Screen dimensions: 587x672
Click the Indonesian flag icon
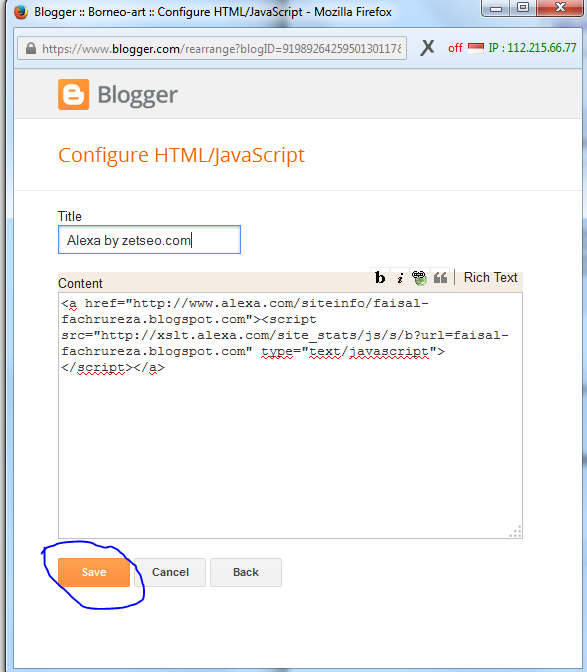[476, 48]
